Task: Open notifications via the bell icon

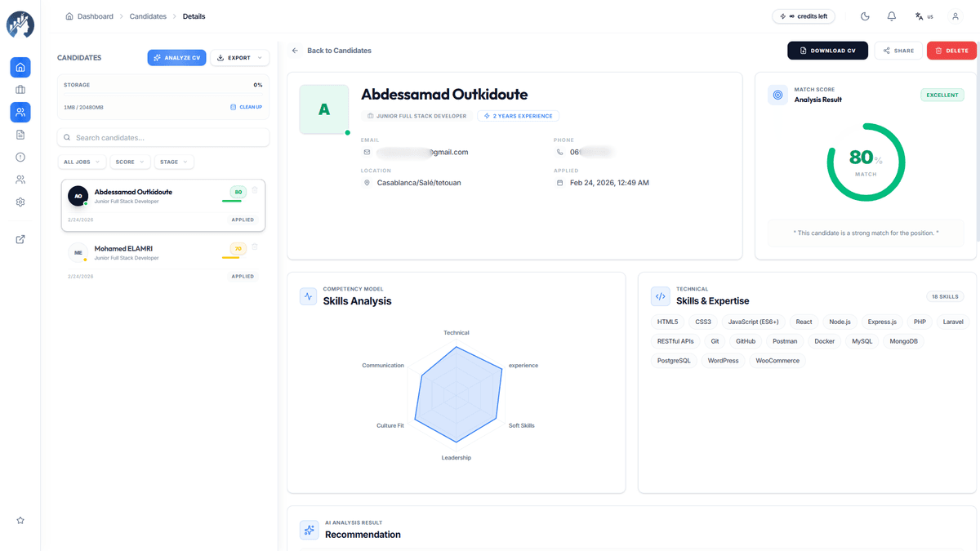Action: click(x=891, y=16)
